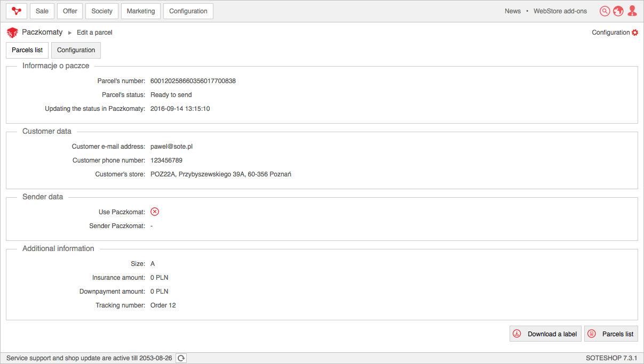
Task: Click the Downpayment amount 0 PLN value
Action: coord(160,292)
